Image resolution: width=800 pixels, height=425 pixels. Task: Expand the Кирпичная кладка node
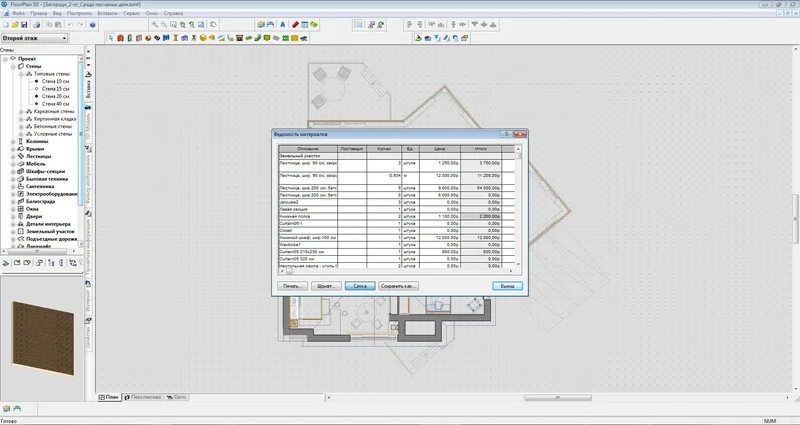tap(21, 119)
